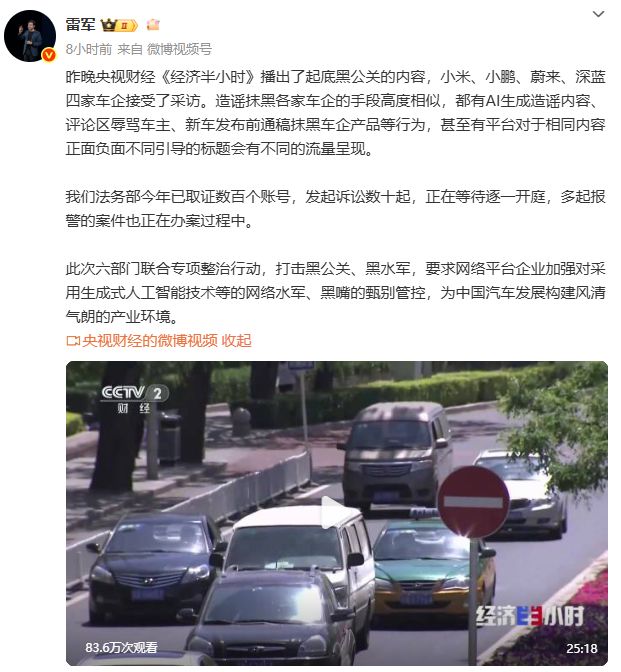Click the CCTV 2 财经 channel logo

pyautogui.click(x=135, y=399)
